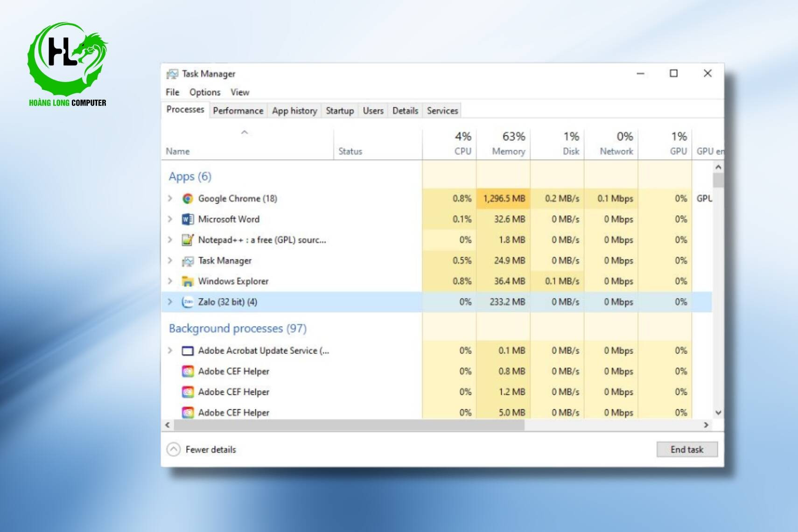This screenshot has height=532, width=798.
Task: Click the Adobe CEF Helper icon using 5.0 MB
Action: coord(188,413)
